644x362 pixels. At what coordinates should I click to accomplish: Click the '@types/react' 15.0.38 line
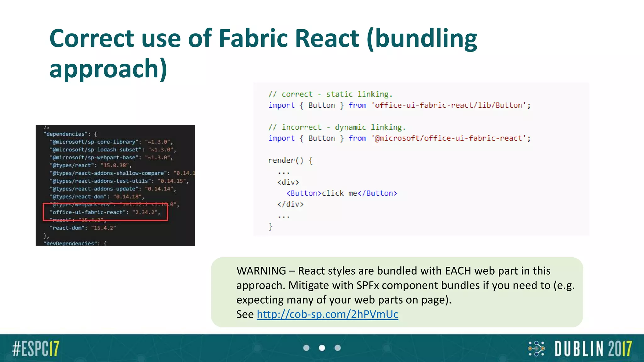tap(91, 166)
